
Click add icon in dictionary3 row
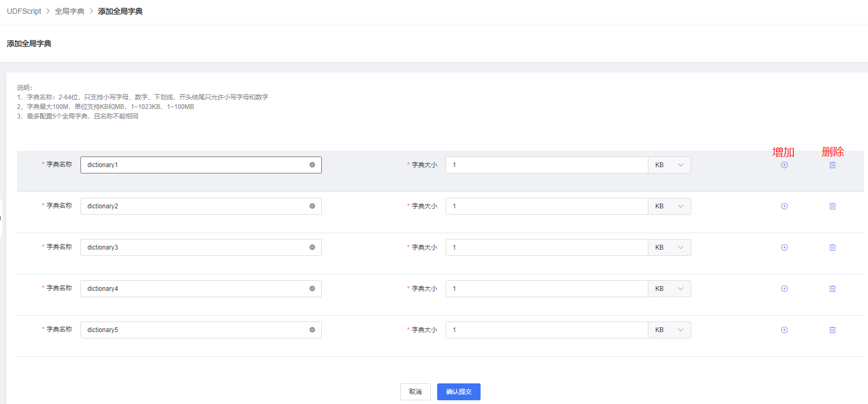coord(784,247)
